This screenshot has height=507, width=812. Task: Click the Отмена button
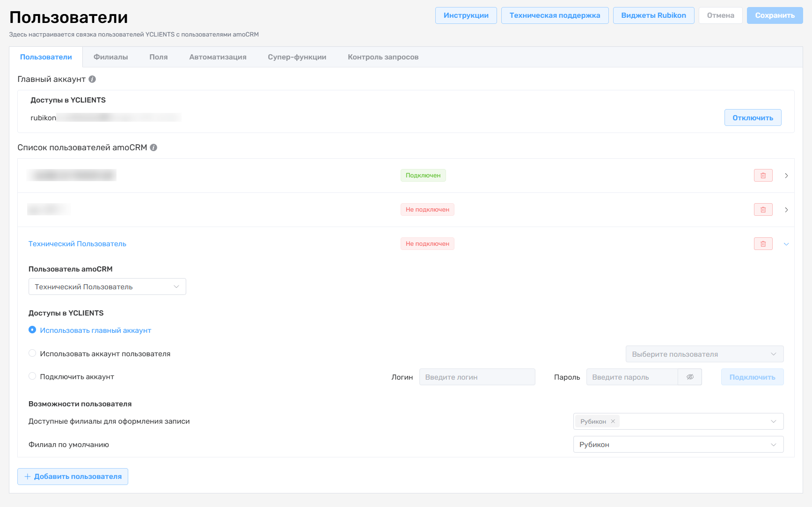[x=720, y=15]
